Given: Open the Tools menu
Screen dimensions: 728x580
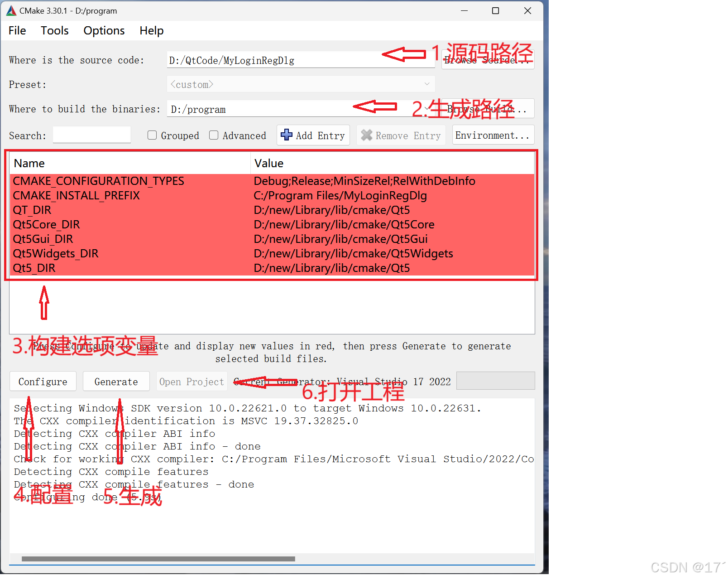Looking at the screenshot, I should click(x=55, y=30).
